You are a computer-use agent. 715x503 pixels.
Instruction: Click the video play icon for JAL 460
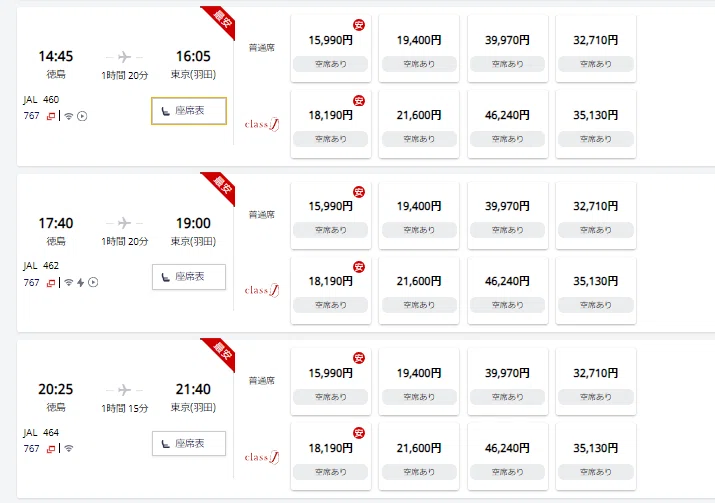click(x=82, y=115)
